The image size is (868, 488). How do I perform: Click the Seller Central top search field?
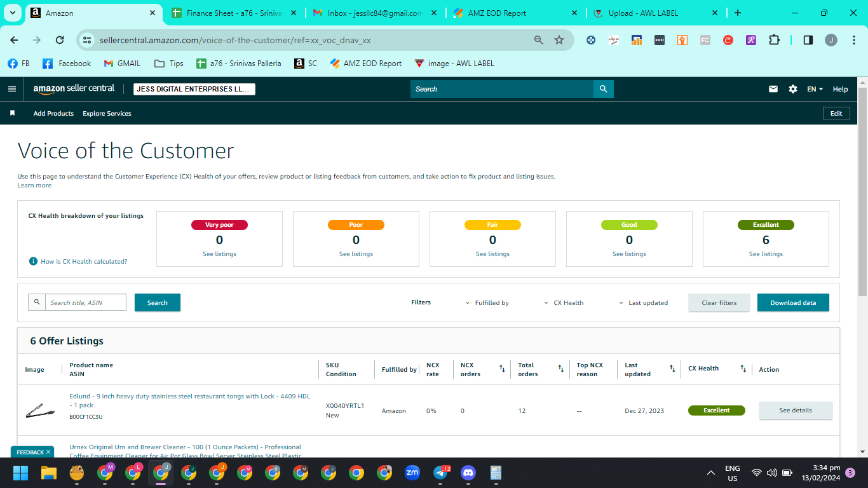click(502, 89)
